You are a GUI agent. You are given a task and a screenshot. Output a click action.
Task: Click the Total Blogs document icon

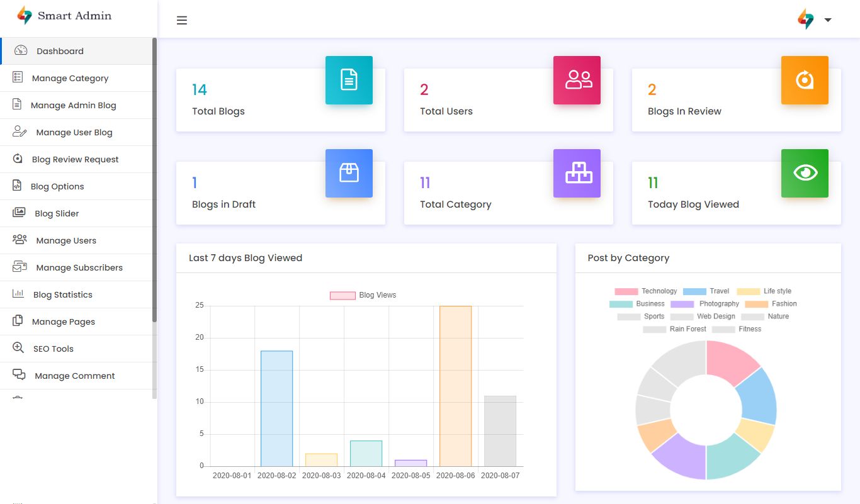(349, 80)
